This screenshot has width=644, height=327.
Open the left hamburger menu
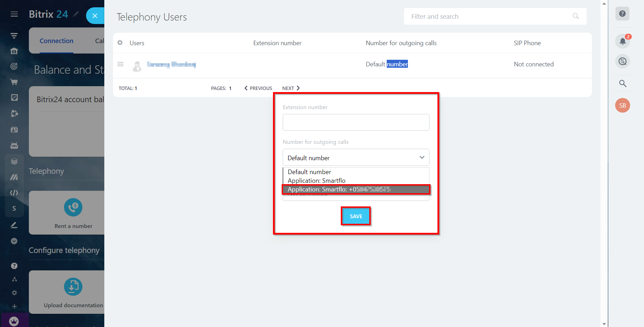pyautogui.click(x=14, y=14)
